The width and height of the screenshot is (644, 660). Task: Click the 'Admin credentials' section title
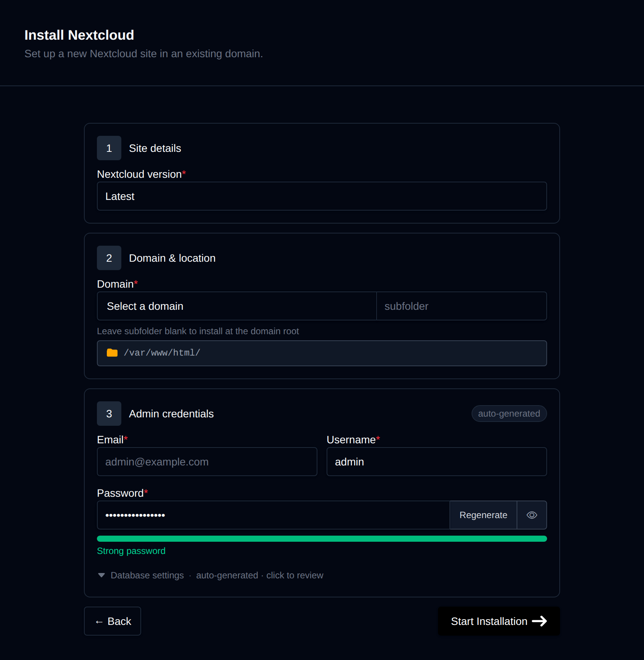click(x=171, y=414)
